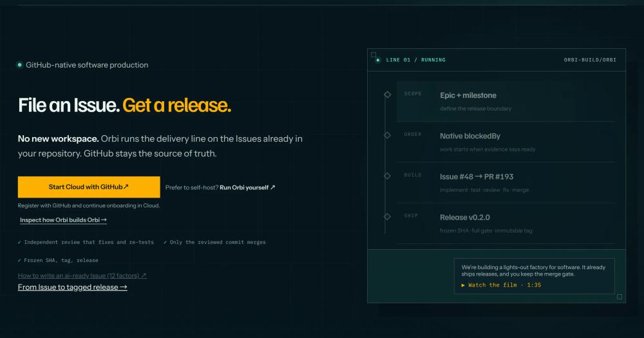The image size is (644, 338).
Task: Click the No new workspace paragraph
Action: pos(160,146)
